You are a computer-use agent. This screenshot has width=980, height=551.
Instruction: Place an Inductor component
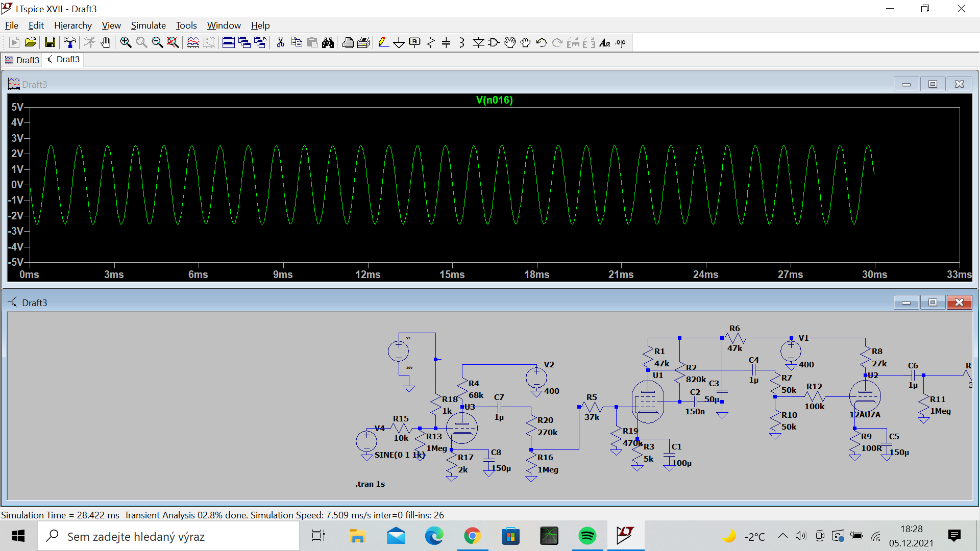coord(462,43)
